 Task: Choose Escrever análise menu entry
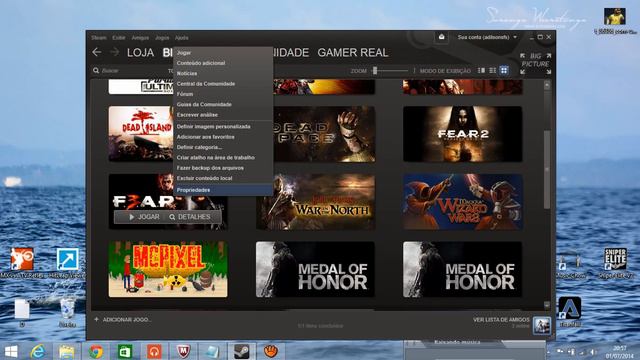tap(223, 115)
